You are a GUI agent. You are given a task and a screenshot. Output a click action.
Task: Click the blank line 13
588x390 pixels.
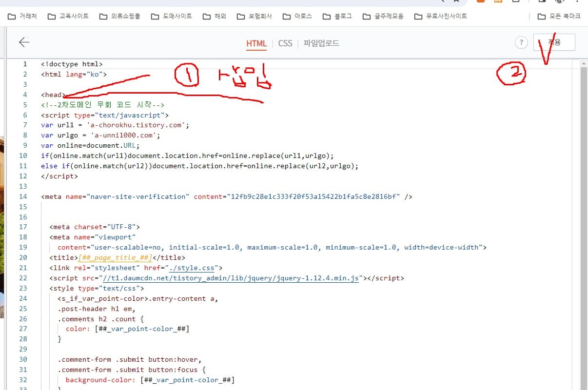[x=307, y=186]
